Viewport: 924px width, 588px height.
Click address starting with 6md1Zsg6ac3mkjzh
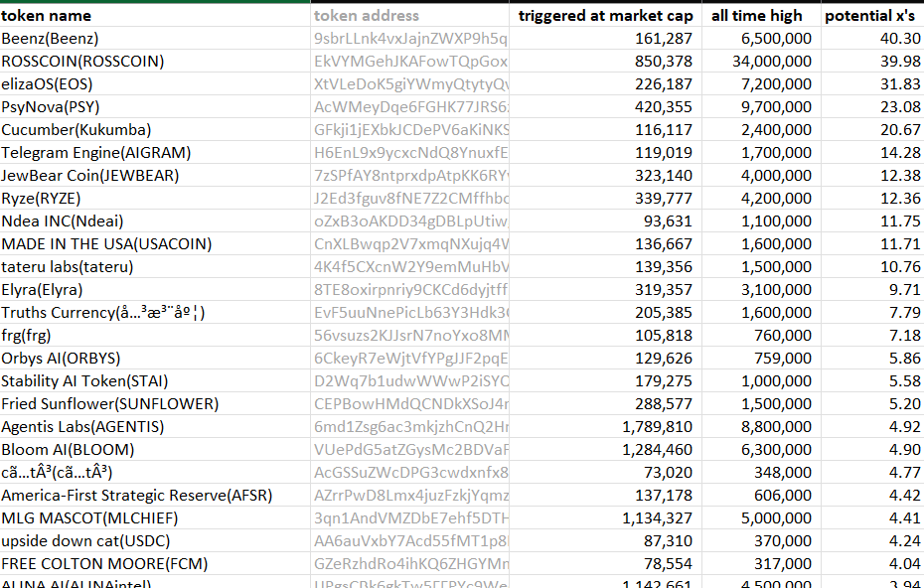coord(409,426)
